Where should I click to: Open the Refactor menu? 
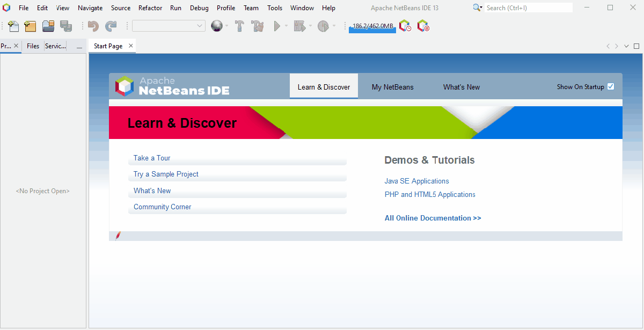coord(150,8)
